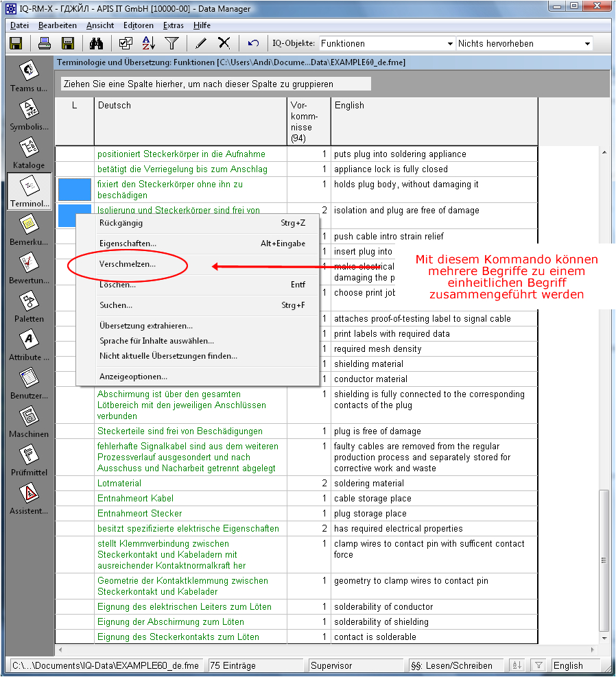
Task: Open search with the binoculars icon
Action: (x=96, y=43)
